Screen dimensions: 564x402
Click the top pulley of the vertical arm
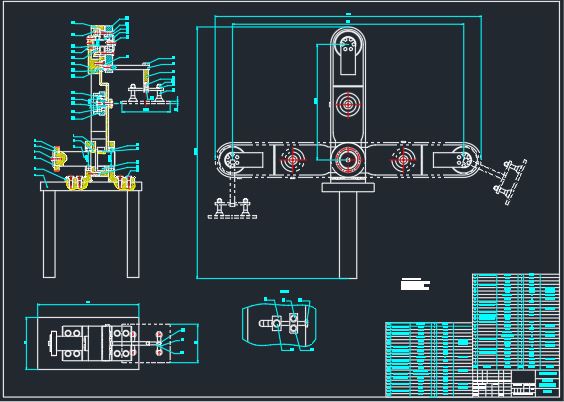click(x=348, y=45)
